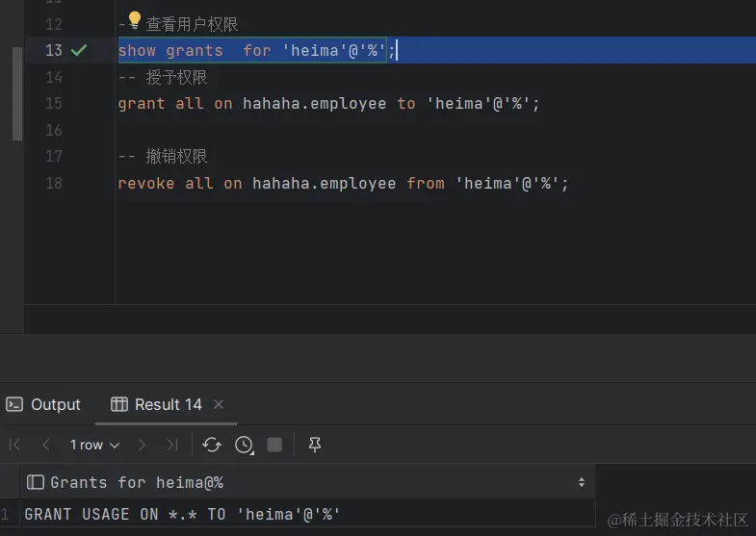Switch to the Output tab
Image resolution: width=756 pixels, height=536 pixels.
[43, 404]
